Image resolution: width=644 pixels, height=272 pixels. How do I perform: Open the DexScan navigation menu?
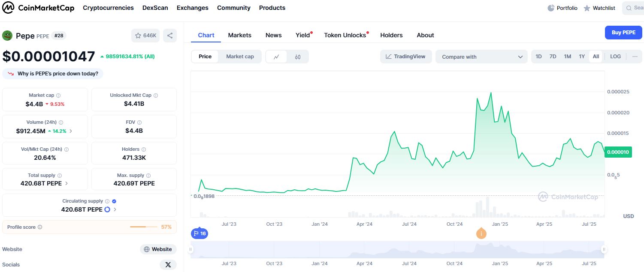point(155,8)
